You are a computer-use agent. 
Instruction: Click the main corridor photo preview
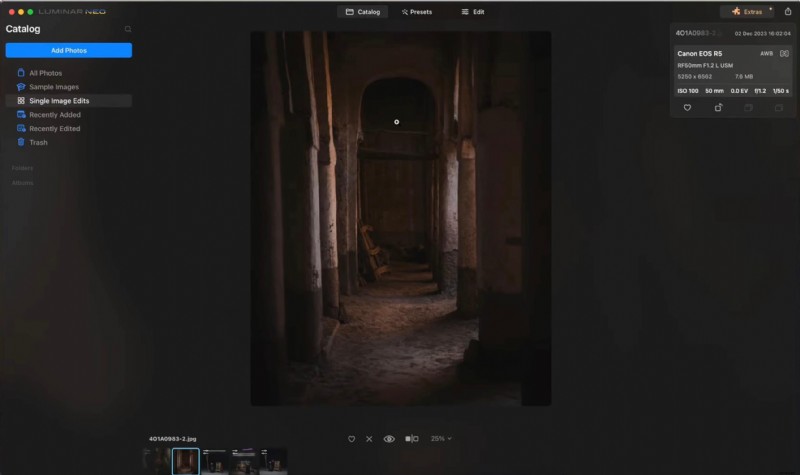pyautogui.click(x=401, y=218)
